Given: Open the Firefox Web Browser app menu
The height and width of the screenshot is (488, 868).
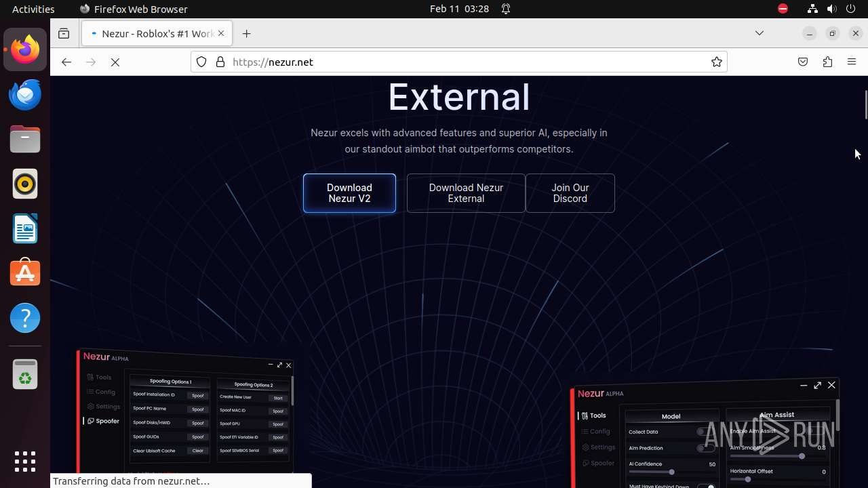Looking at the screenshot, I should [x=134, y=9].
